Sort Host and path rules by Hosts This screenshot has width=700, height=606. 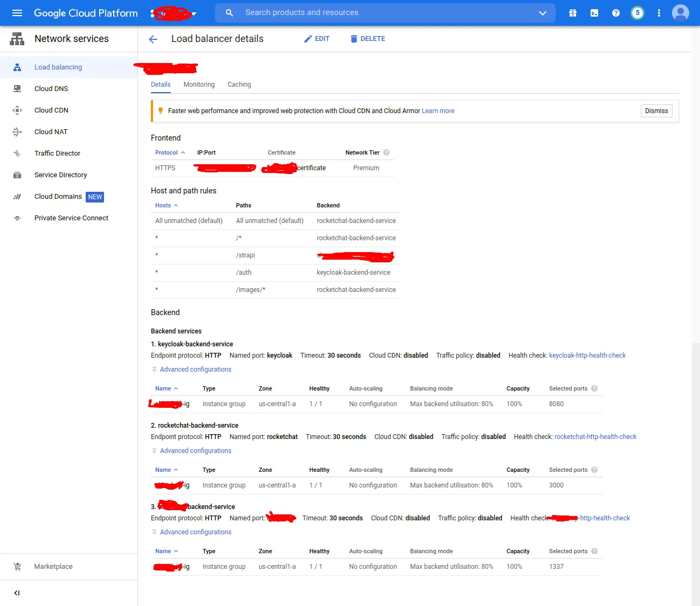(167, 205)
